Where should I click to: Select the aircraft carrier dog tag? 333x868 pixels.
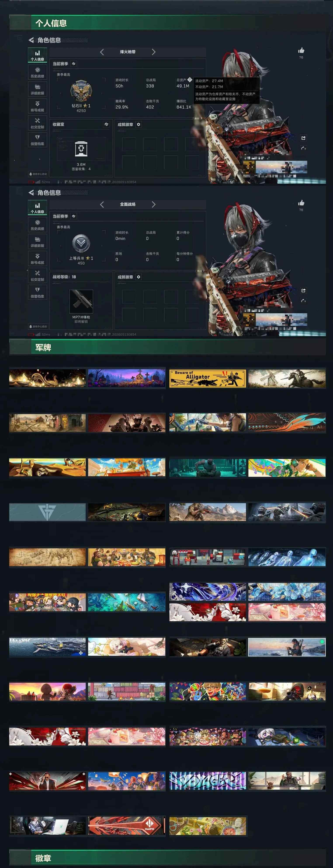tap(47, 647)
